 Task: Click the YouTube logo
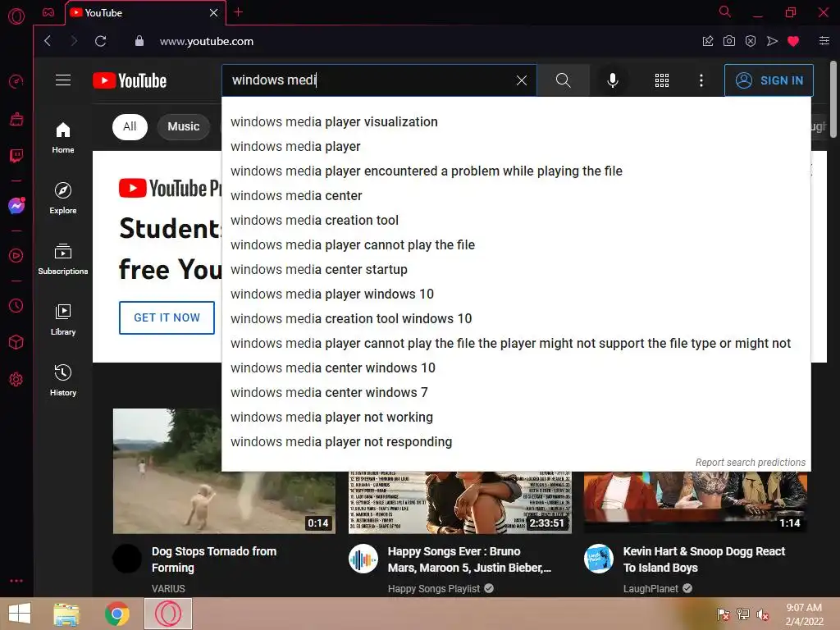click(130, 81)
